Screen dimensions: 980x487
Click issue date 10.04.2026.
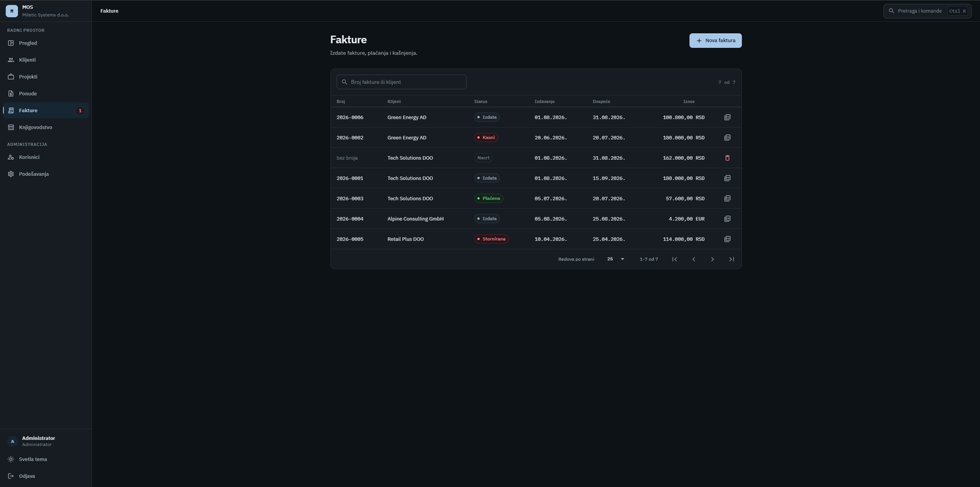(551, 239)
